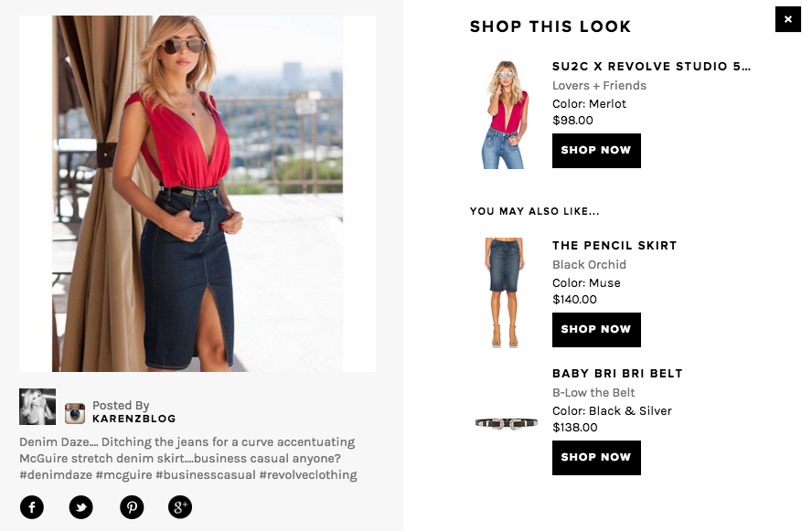Shop now for the Merlot bodysuit

click(x=596, y=151)
